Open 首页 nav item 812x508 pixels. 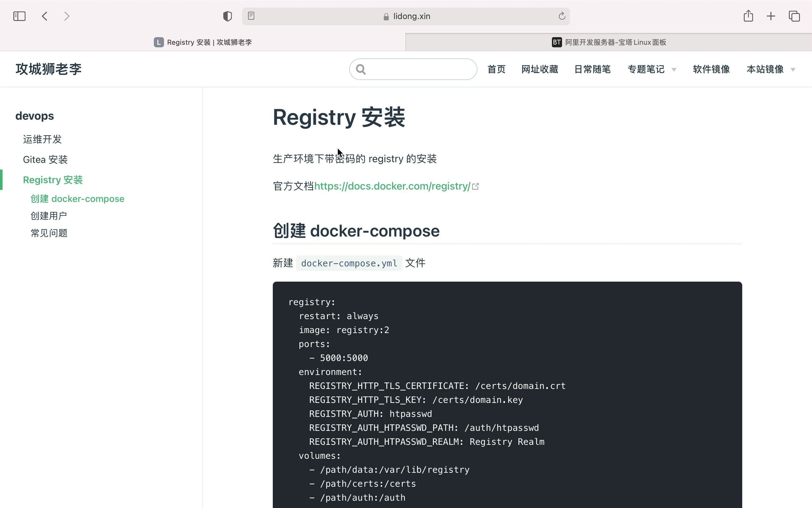(x=496, y=69)
